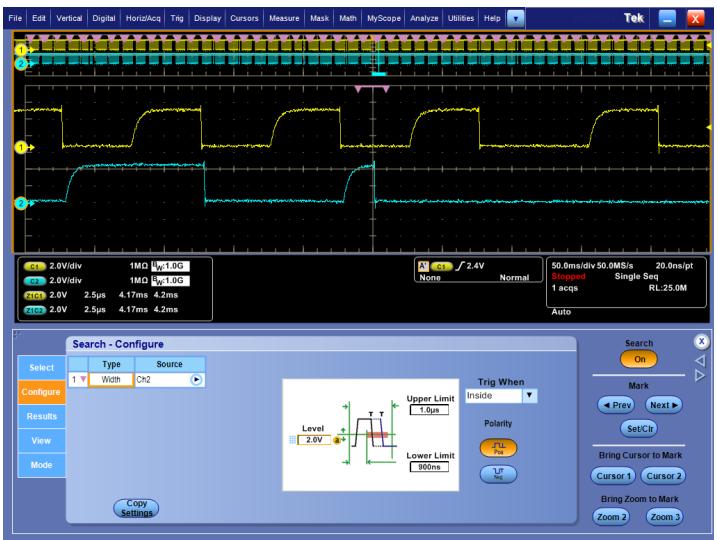This screenshot has width=717, height=540.
Task: Click the Stopped acquisition status
Action: point(568,276)
